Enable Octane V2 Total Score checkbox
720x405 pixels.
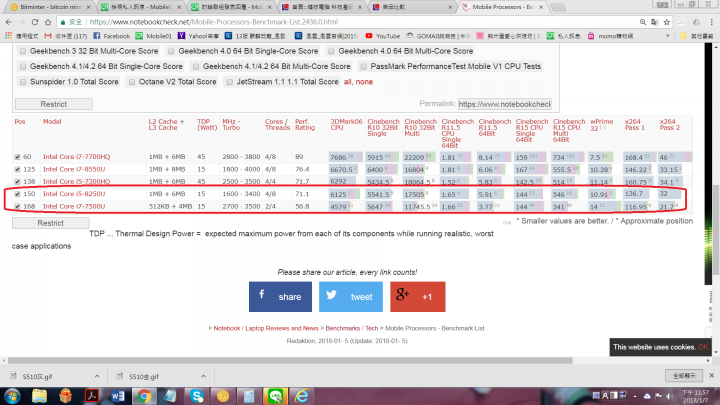click(132, 82)
